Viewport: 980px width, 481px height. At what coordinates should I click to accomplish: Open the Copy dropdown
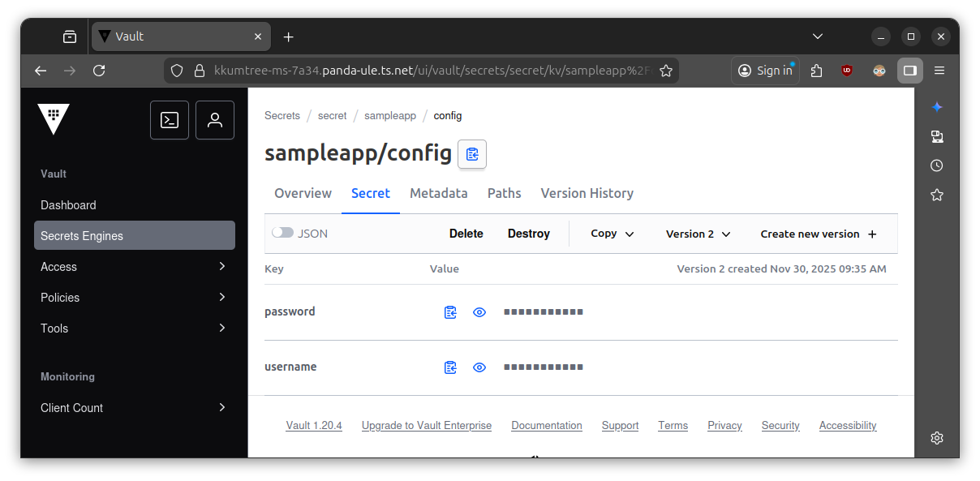pyautogui.click(x=612, y=234)
